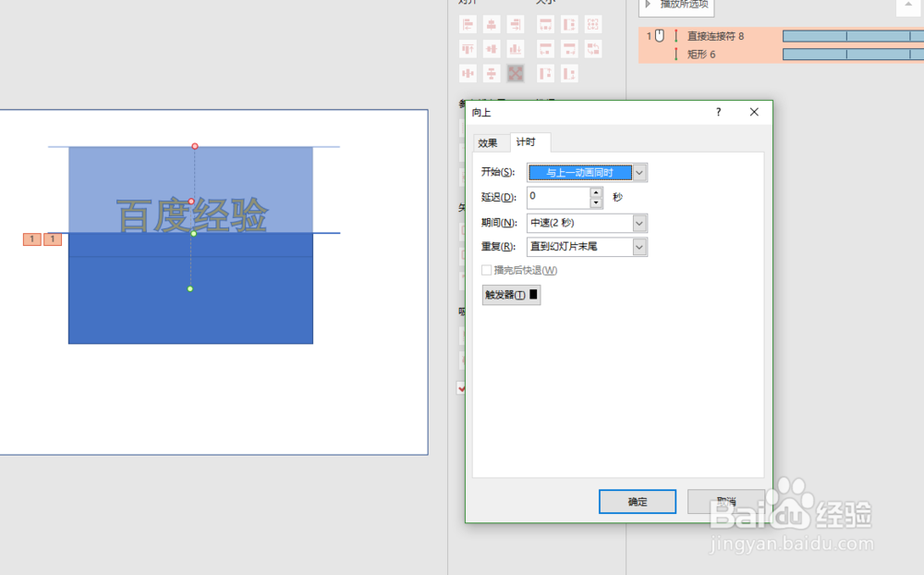Image resolution: width=924 pixels, height=575 pixels.
Task: Click the red motion path end point at top
Action: [x=194, y=146]
